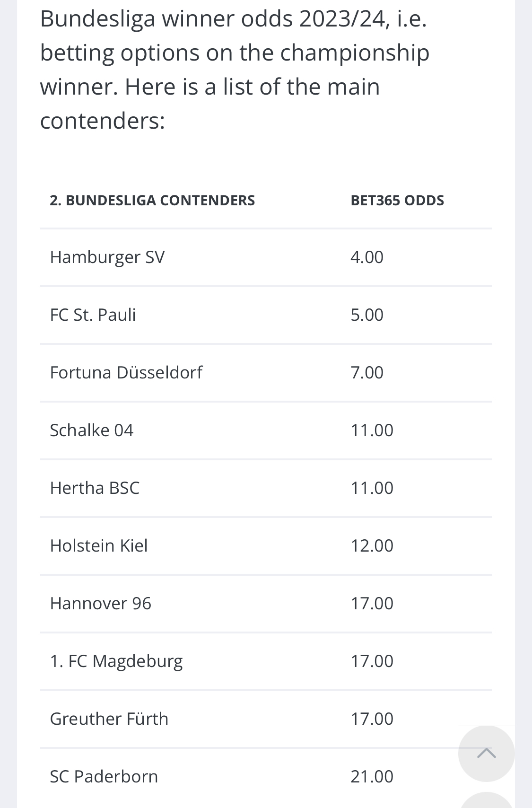This screenshot has width=532, height=808.
Task: Click the 2. Bundesliga Contenders column header
Action: (152, 201)
